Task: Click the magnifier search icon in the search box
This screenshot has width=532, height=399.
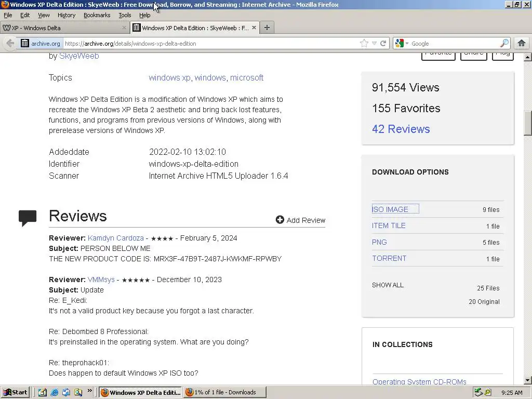Action: [504, 43]
